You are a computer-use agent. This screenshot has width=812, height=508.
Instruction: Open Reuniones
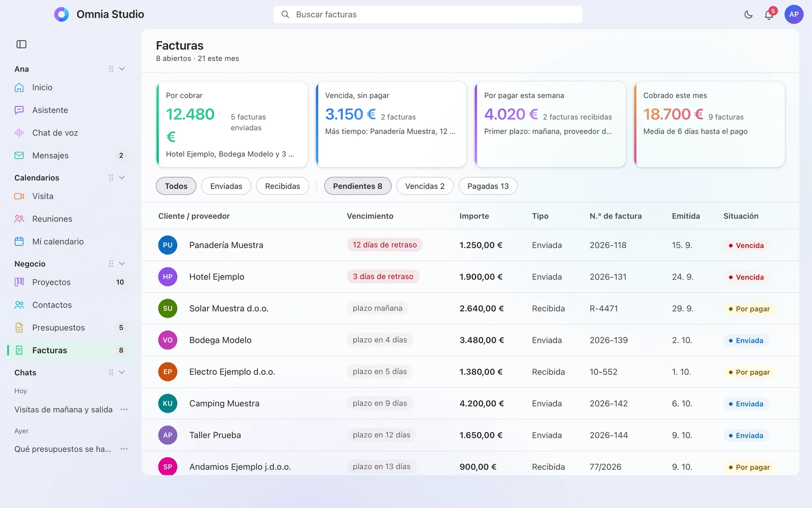pyautogui.click(x=70, y=219)
